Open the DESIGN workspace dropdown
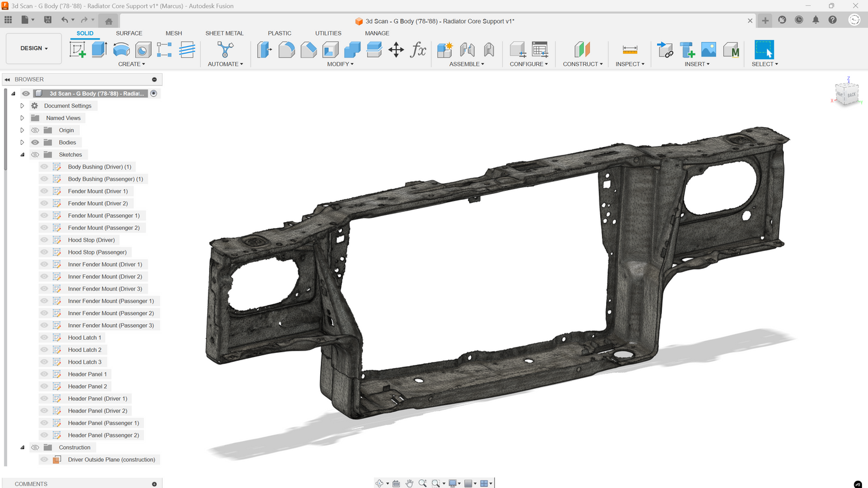 point(34,48)
